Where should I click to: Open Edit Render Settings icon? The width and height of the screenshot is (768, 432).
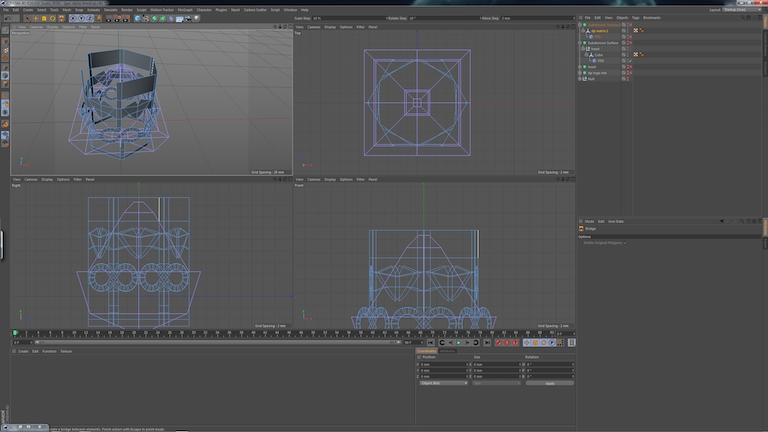(127, 19)
